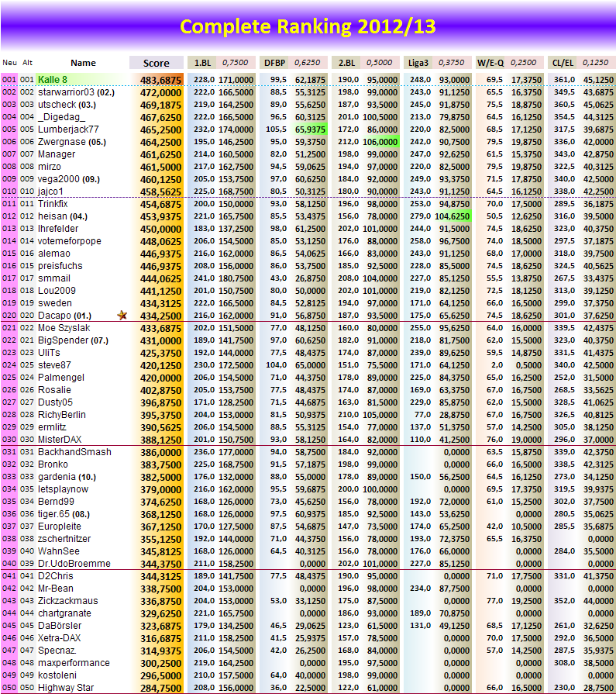
Task: Select the player name Highway Star
Action: [x=66, y=688]
